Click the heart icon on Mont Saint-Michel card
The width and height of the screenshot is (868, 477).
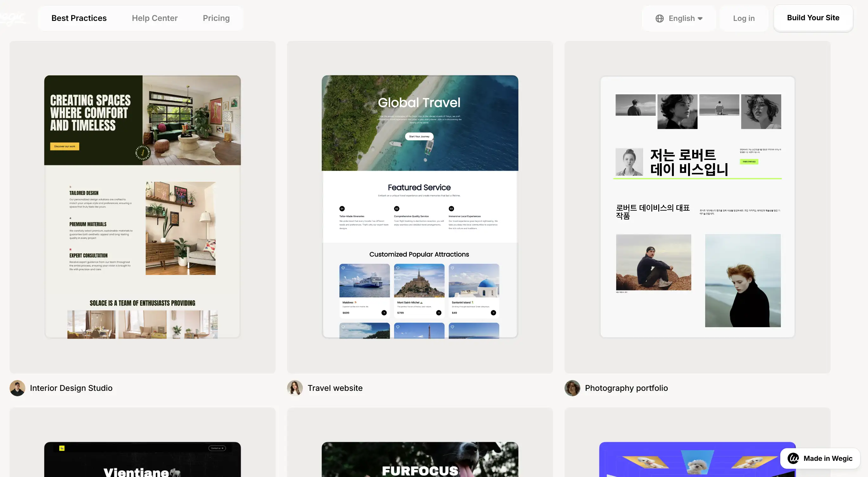398,268
